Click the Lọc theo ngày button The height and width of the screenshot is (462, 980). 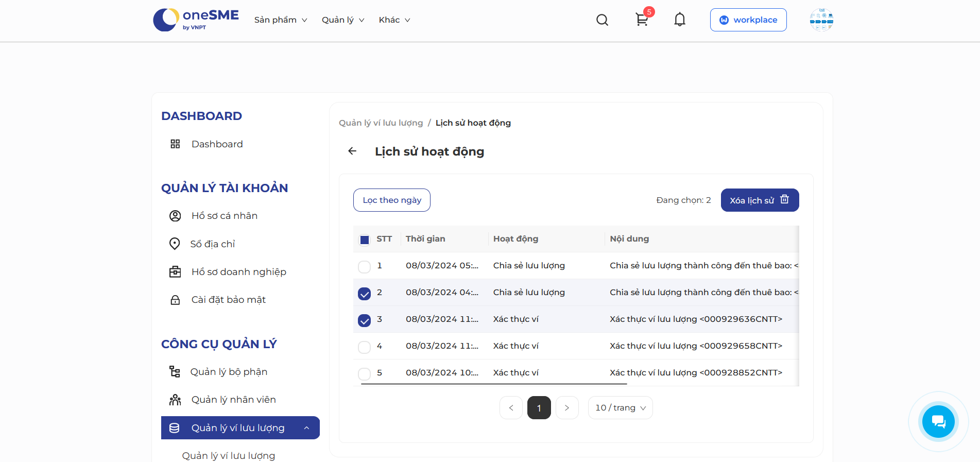(x=391, y=200)
